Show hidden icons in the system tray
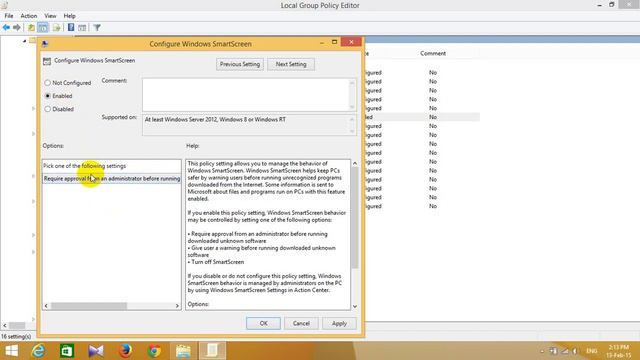Screen dimensions: 640x360 pyautogui.click(x=542, y=351)
